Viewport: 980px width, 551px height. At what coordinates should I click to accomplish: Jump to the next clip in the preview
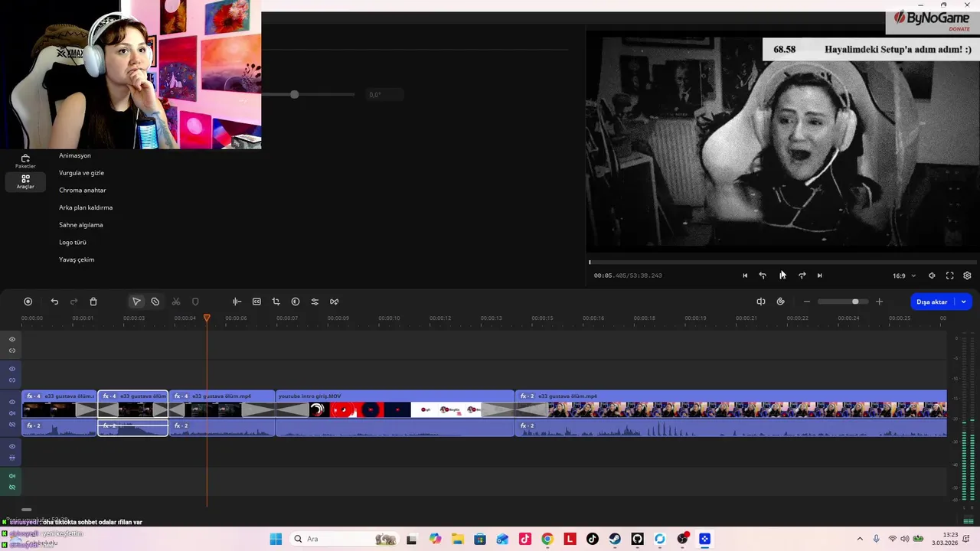pos(819,275)
